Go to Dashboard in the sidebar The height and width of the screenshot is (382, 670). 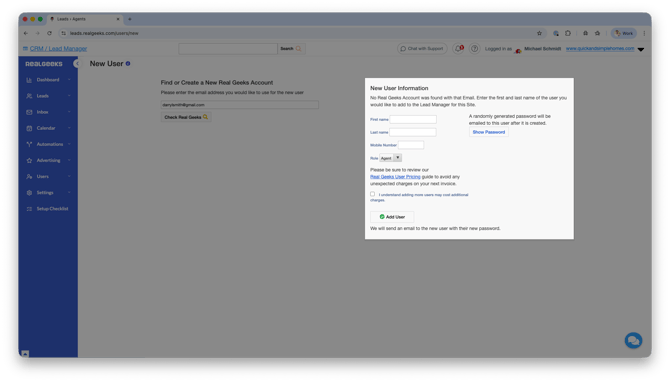(48, 80)
